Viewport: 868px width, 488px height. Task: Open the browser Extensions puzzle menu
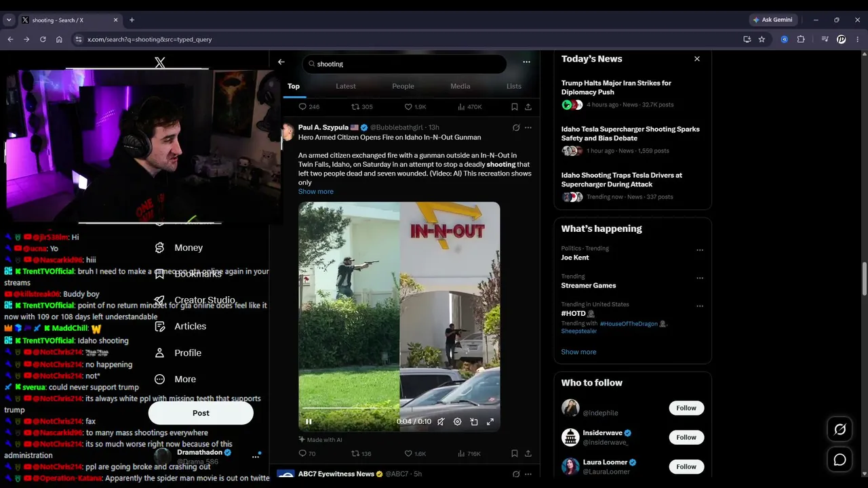click(x=801, y=39)
